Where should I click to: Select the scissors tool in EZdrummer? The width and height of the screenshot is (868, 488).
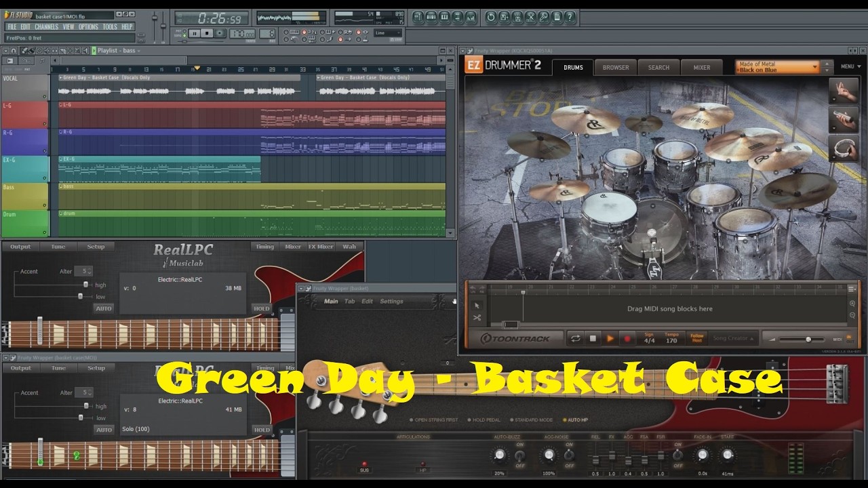(x=477, y=318)
